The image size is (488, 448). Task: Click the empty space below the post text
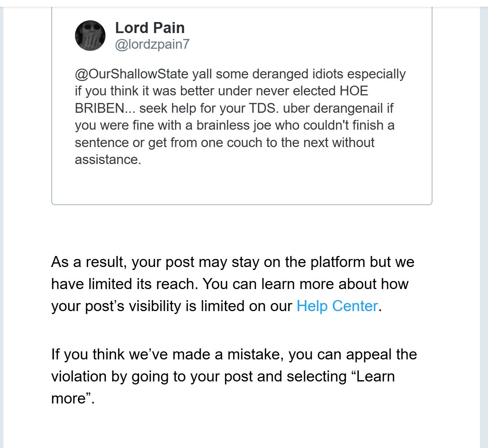241,184
